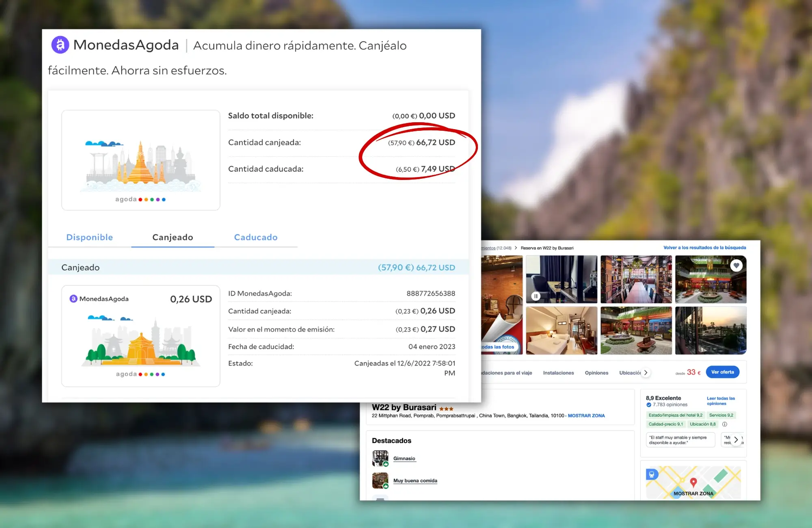812x528 pixels.
Task: Click the Gimnasio thumbnail icon
Action: click(380, 459)
